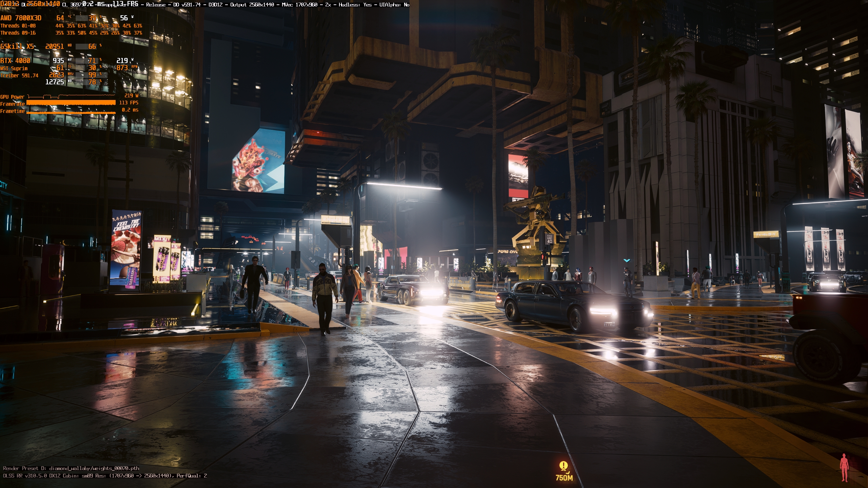
Task: Click the 750M quest distance label
Action: [x=564, y=478]
